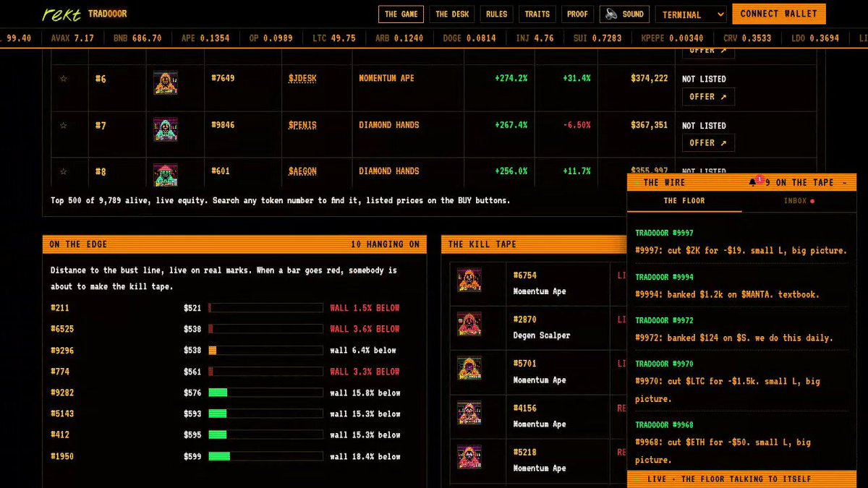Expand the Terminal dropdown

tap(691, 14)
